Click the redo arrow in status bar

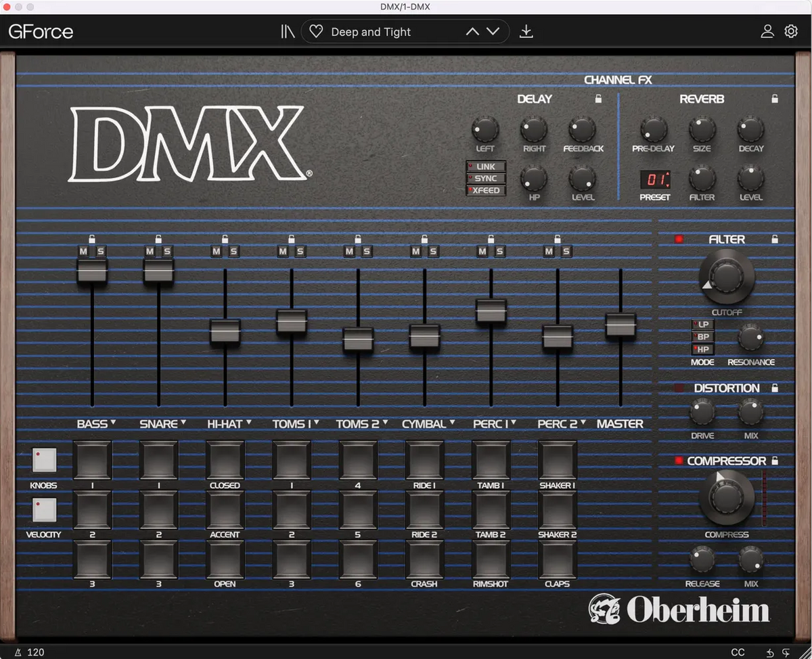(786, 653)
